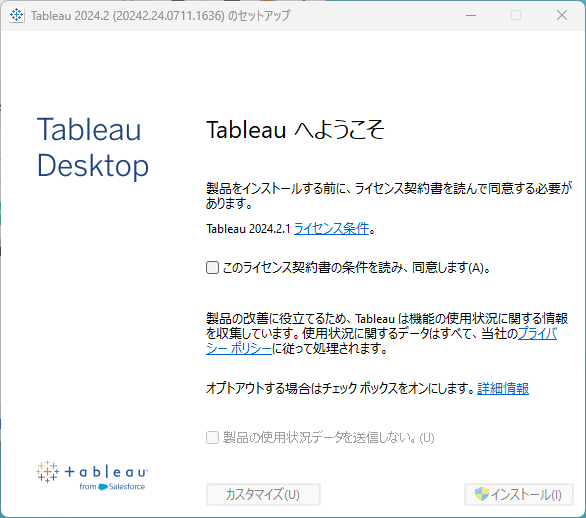586x518 pixels.
Task: Click the インストール(I) button
Action: (519, 494)
